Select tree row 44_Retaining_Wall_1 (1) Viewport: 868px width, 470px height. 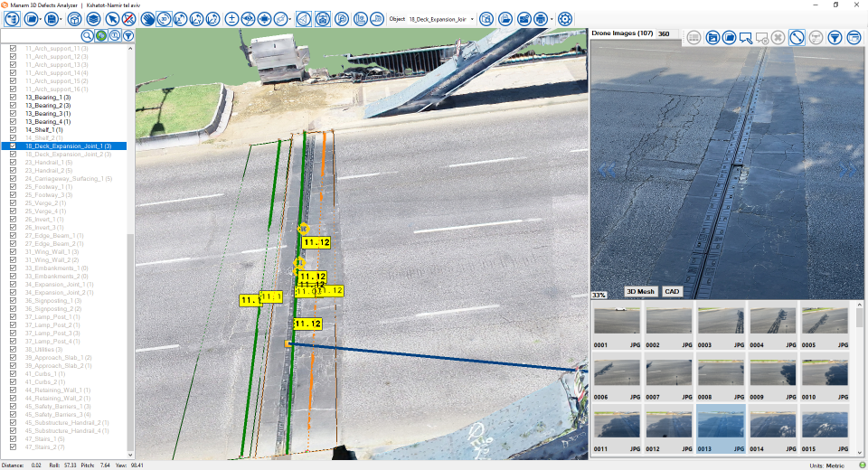point(58,390)
